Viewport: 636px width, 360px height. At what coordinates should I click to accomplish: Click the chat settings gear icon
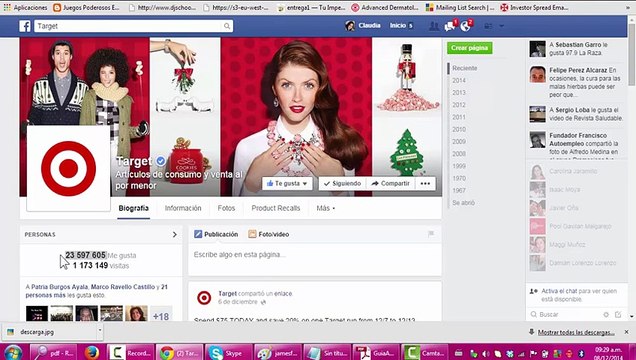[606, 314]
